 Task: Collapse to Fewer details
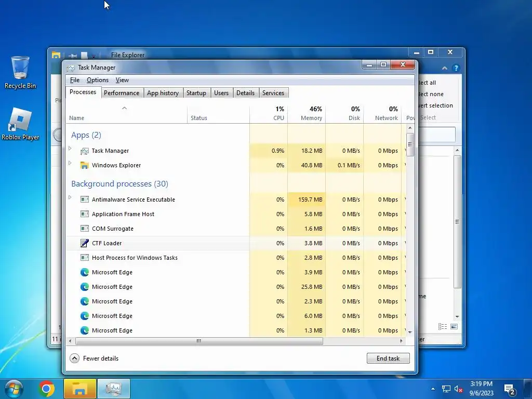coord(94,358)
